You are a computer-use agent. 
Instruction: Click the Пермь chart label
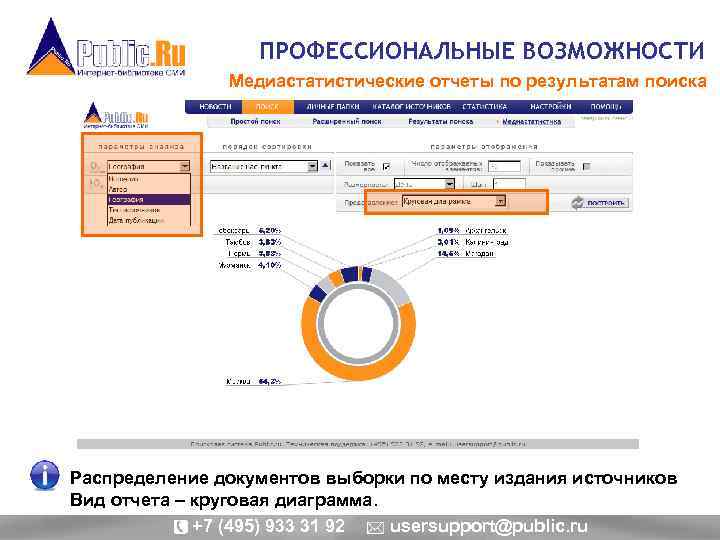coord(240,253)
